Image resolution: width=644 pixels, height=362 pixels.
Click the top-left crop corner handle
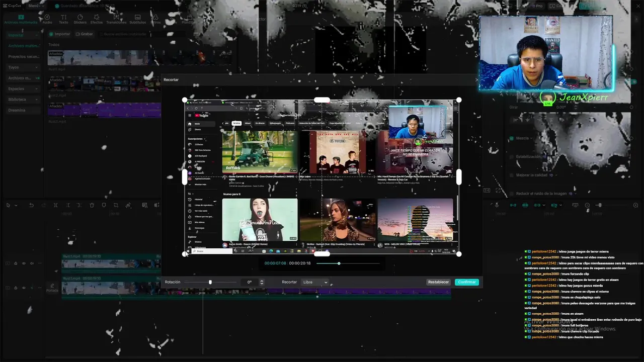185,100
